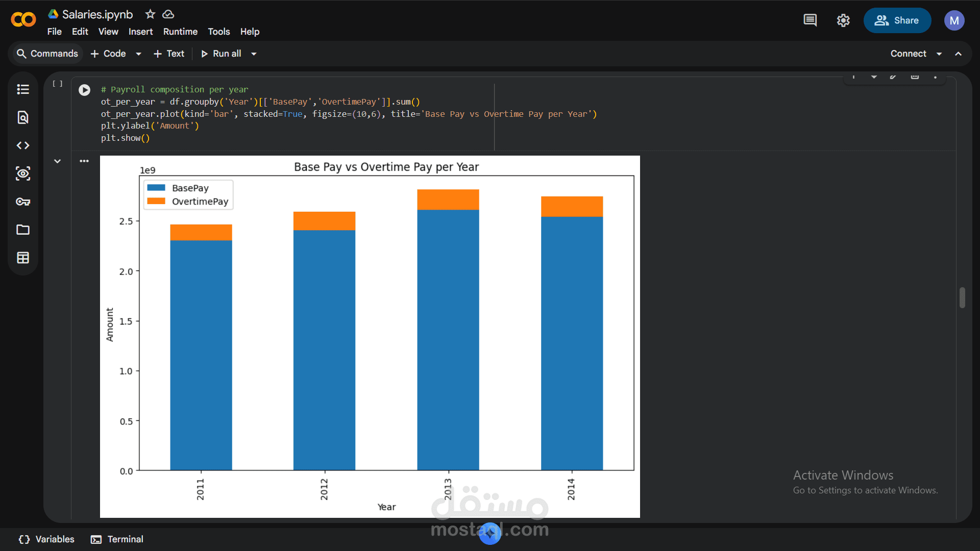
Task: Star the Salaries.ipynb notebook
Action: 150,14
